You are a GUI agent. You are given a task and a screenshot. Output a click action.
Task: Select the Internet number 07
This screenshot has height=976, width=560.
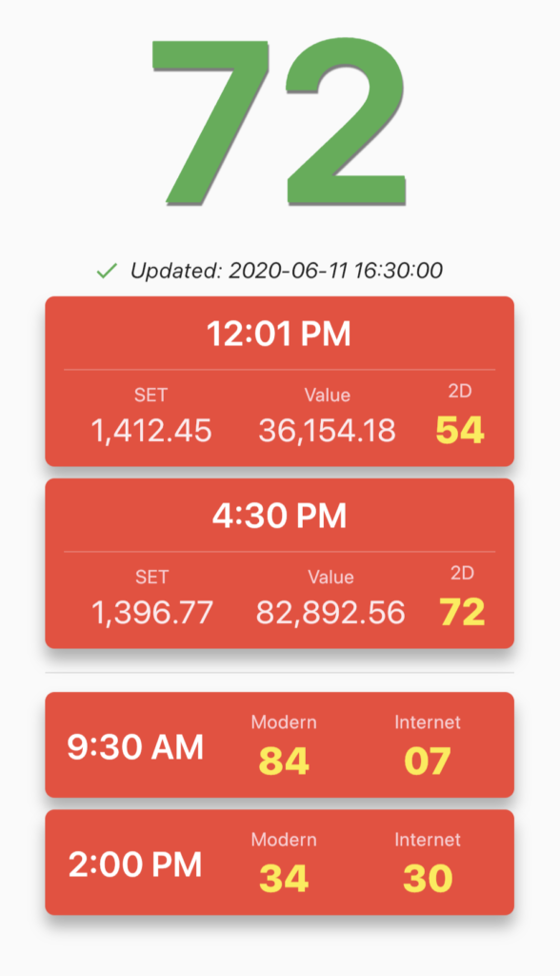pyautogui.click(x=428, y=761)
